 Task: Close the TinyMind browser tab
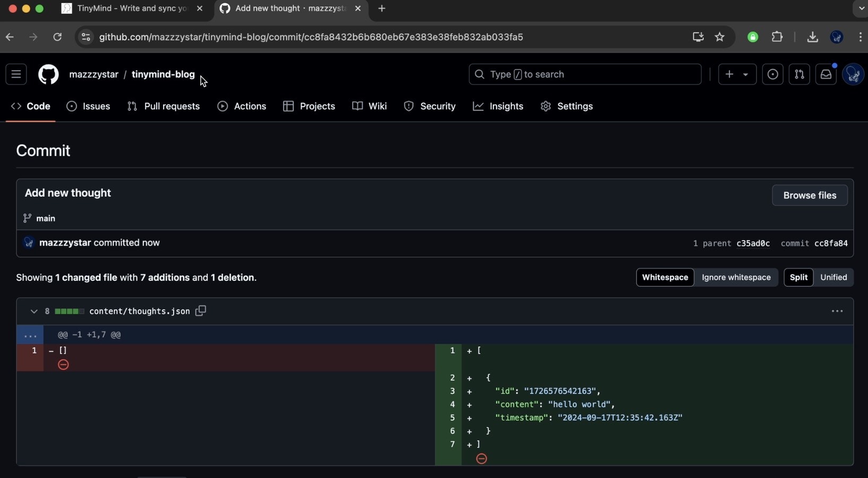(200, 8)
